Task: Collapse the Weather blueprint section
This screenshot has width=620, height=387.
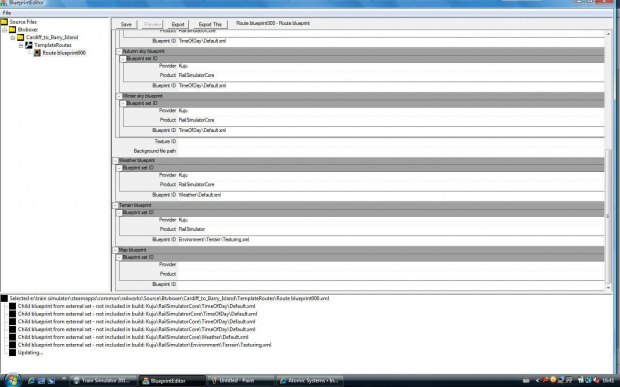Action: pos(115,160)
